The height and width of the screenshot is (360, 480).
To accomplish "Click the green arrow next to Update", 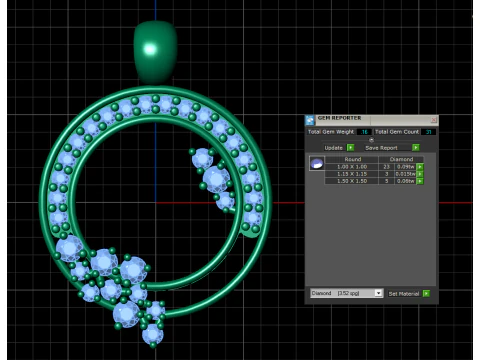I will point(350,147).
